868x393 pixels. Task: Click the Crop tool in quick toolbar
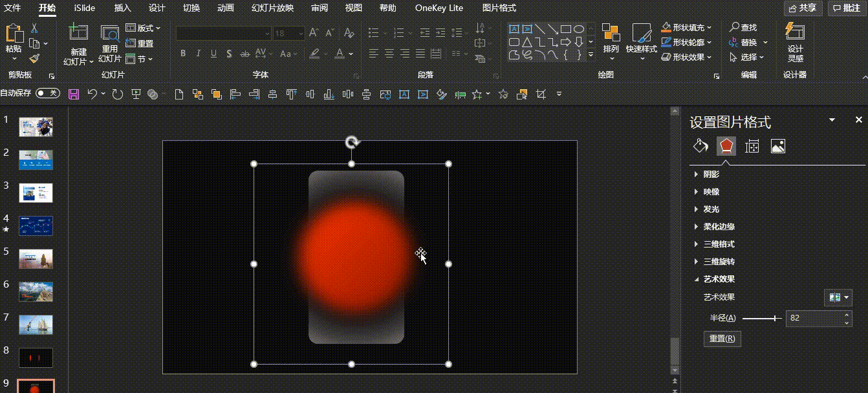click(x=541, y=94)
